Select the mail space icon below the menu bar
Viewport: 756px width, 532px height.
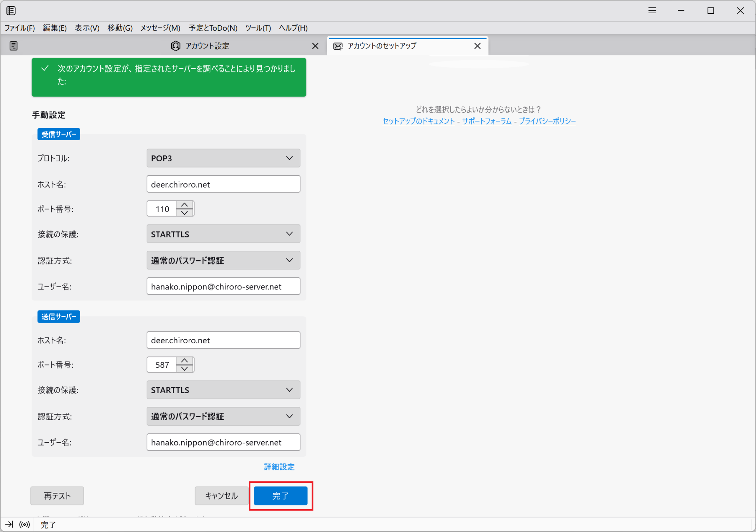pos(14,45)
